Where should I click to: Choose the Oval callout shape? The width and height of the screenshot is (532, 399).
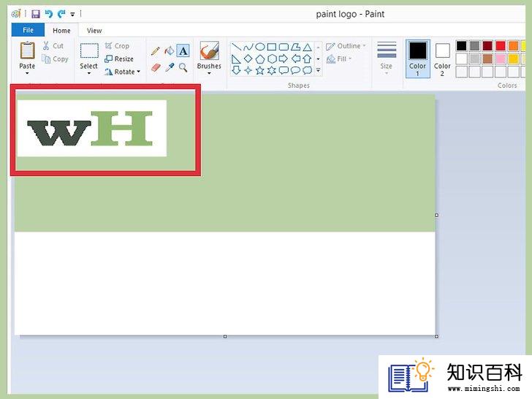click(x=295, y=71)
